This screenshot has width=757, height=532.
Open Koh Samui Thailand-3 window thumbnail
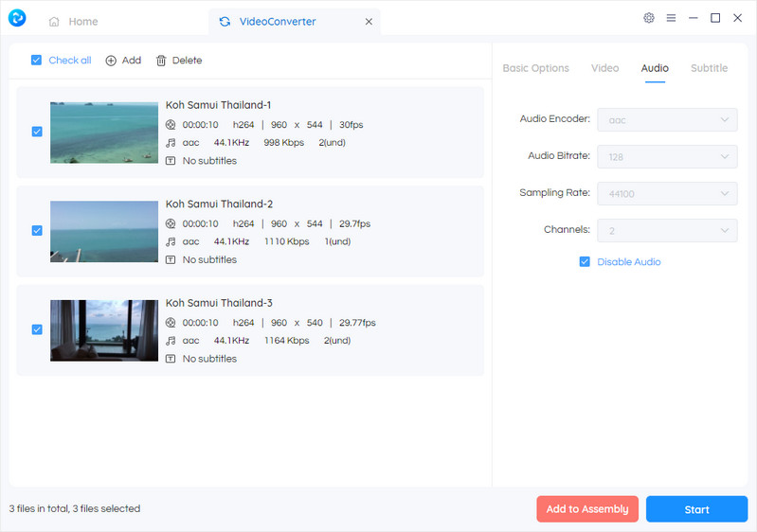[104, 330]
